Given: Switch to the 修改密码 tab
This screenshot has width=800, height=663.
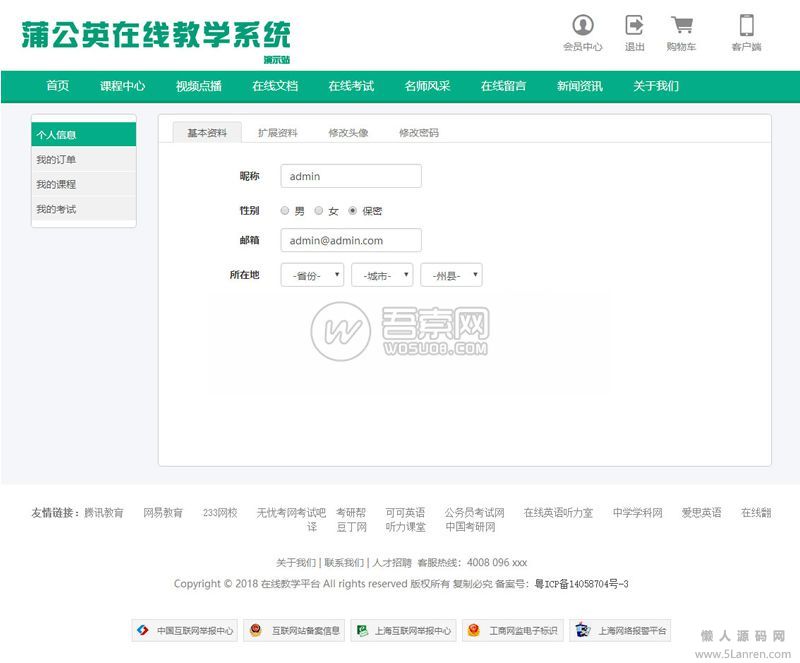Looking at the screenshot, I should pyautogui.click(x=418, y=133).
